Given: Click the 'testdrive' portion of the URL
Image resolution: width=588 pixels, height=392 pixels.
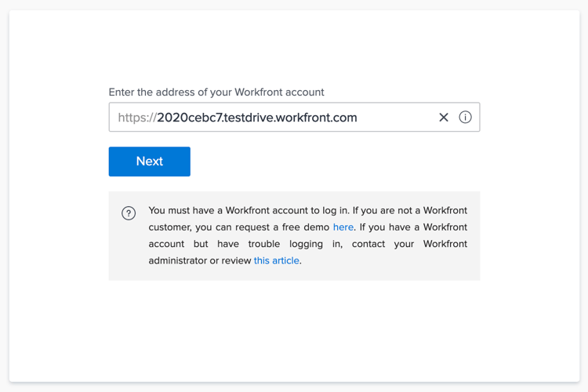Looking at the screenshot, I should pos(248,118).
